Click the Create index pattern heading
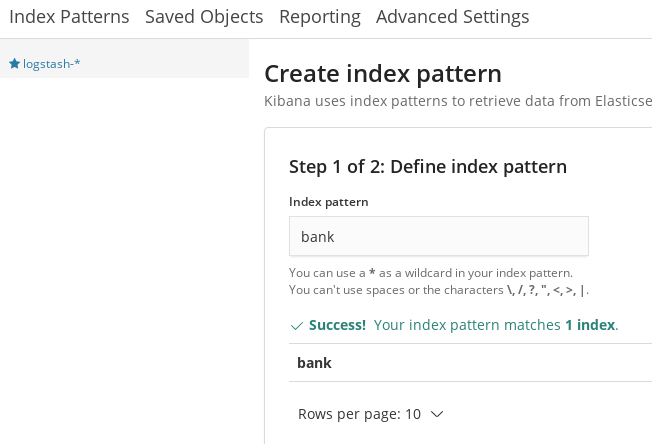The height and width of the screenshot is (444, 652). (383, 74)
